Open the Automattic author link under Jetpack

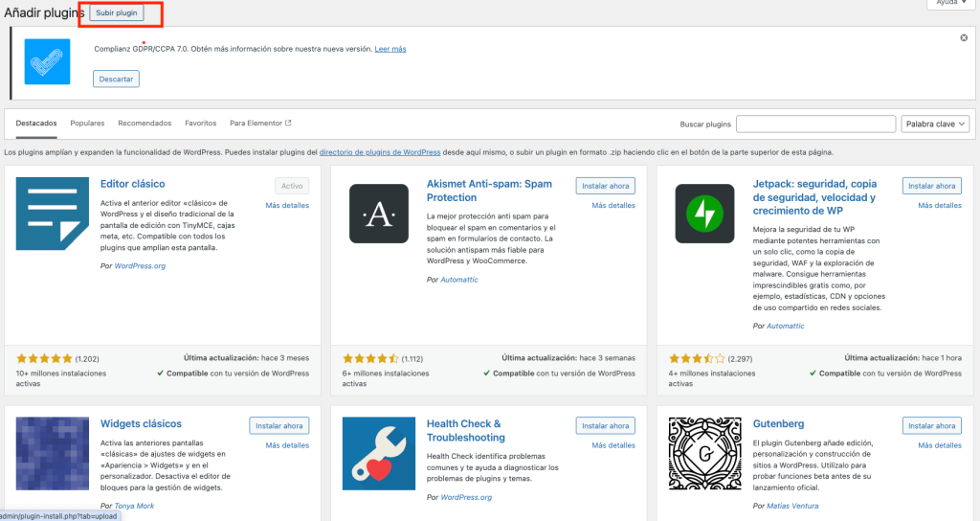point(786,326)
